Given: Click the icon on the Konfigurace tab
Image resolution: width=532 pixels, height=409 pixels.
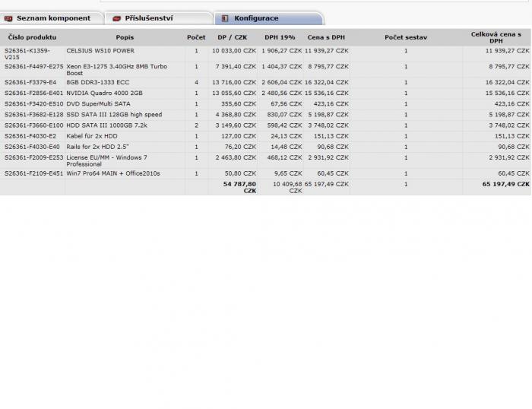Looking at the screenshot, I should [226, 18].
